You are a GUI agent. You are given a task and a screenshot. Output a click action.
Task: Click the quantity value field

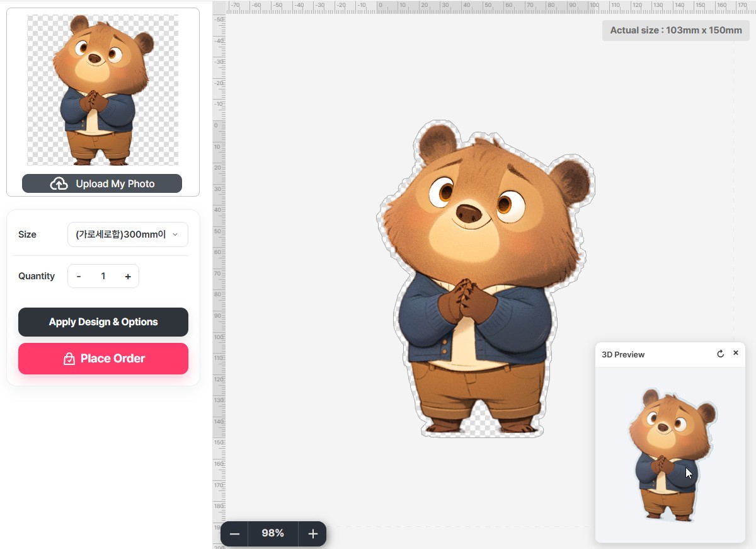pos(103,276)
